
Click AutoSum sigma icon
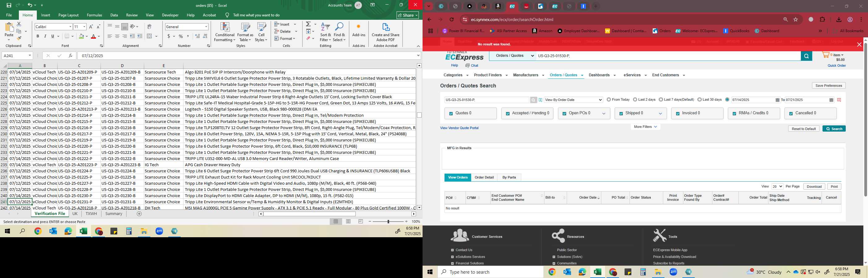click(308, 24)
